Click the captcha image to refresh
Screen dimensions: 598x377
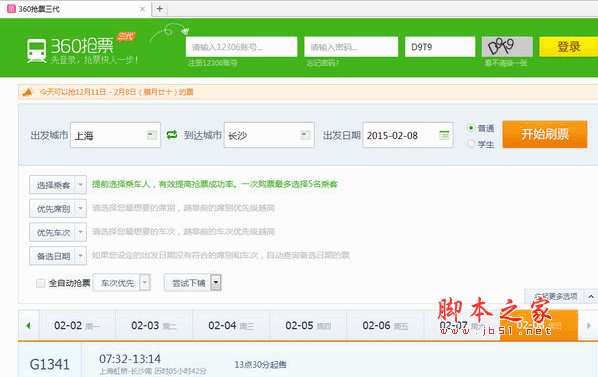coord(507,47)
